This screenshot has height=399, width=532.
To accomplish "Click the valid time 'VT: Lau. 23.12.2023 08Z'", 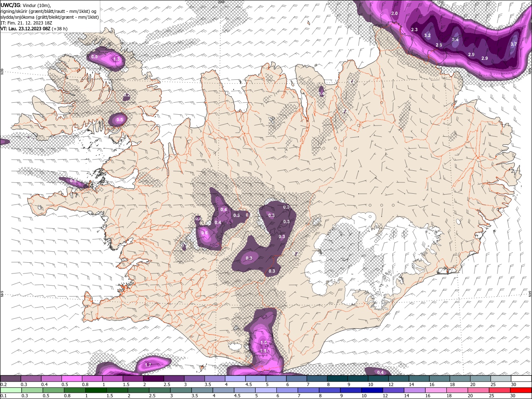I will (x=25, y=29).
